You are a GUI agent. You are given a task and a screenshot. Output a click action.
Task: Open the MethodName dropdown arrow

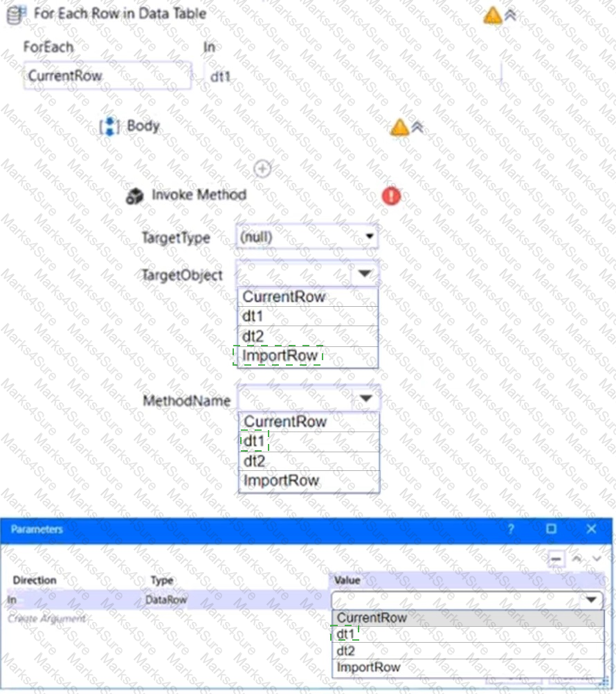click(365, 398)
